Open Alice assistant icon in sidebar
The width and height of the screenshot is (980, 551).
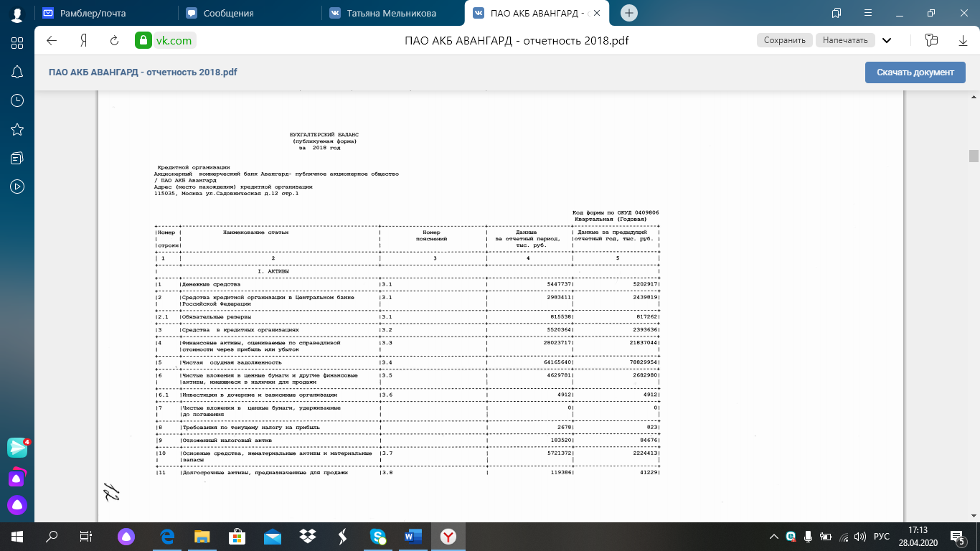coord(17,505)
